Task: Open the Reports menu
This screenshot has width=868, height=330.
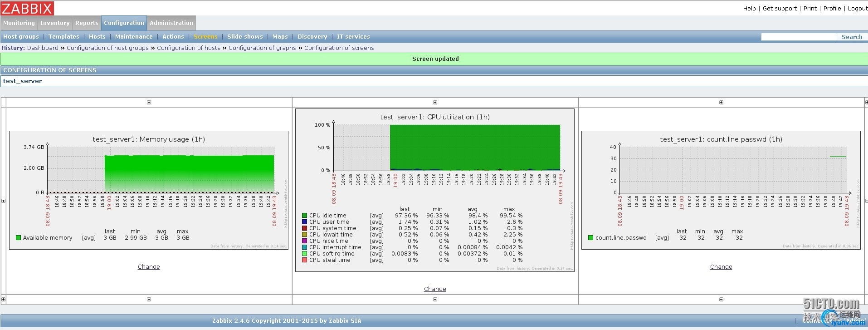Action: 87,23
